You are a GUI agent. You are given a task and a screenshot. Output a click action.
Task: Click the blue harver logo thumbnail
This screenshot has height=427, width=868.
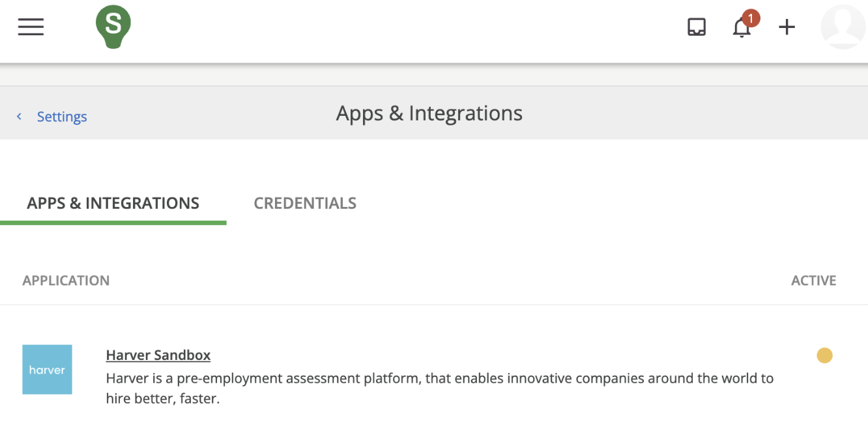click(47, 370)
